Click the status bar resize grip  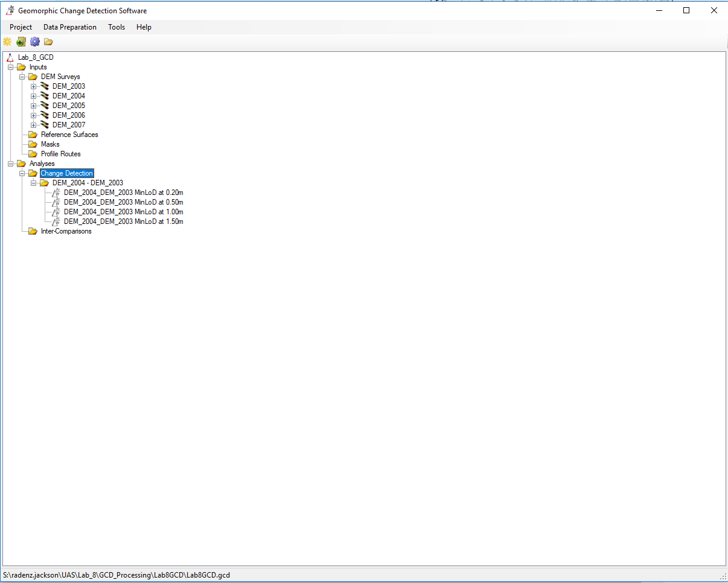[x=723, y=576]
